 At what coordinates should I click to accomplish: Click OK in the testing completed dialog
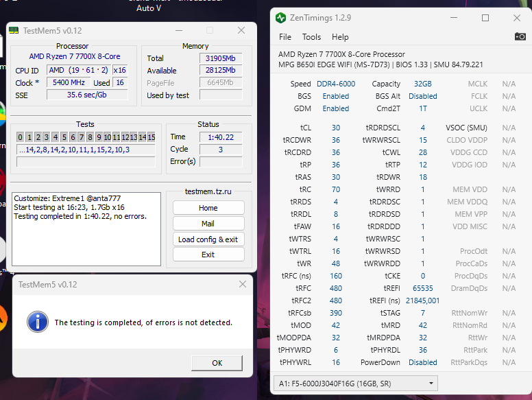[x=217, y=363]
